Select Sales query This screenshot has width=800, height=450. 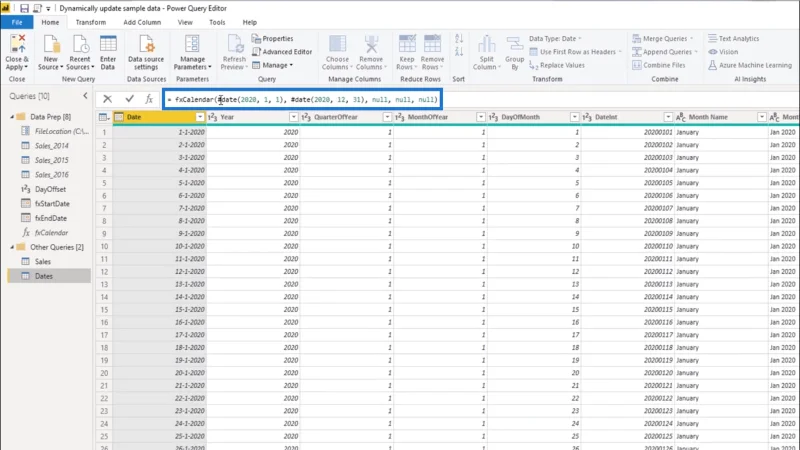[43, 261]
